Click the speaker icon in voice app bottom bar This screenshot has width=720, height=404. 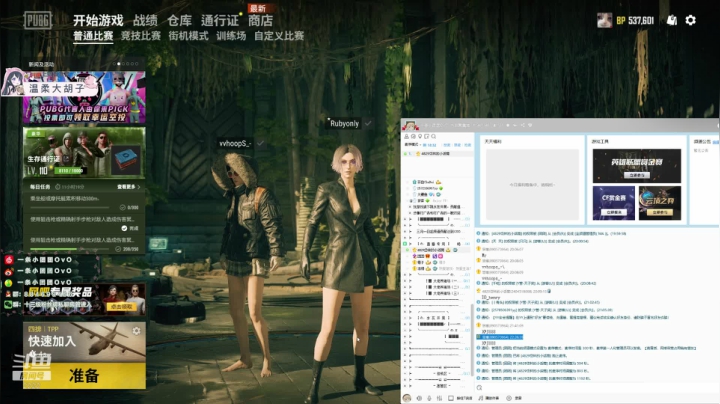419,398
